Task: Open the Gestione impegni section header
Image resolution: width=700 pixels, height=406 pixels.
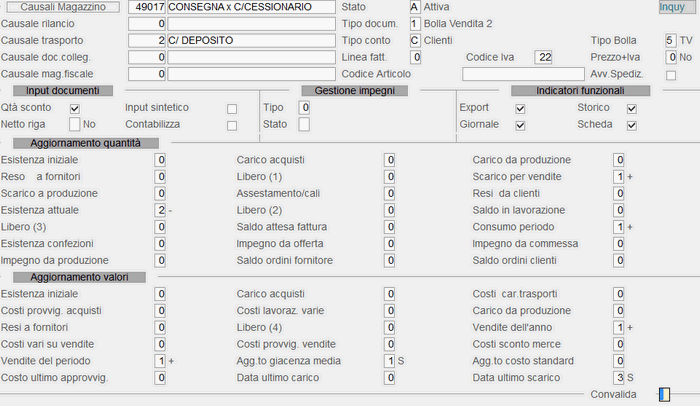Action: click(x=354, y=91)
